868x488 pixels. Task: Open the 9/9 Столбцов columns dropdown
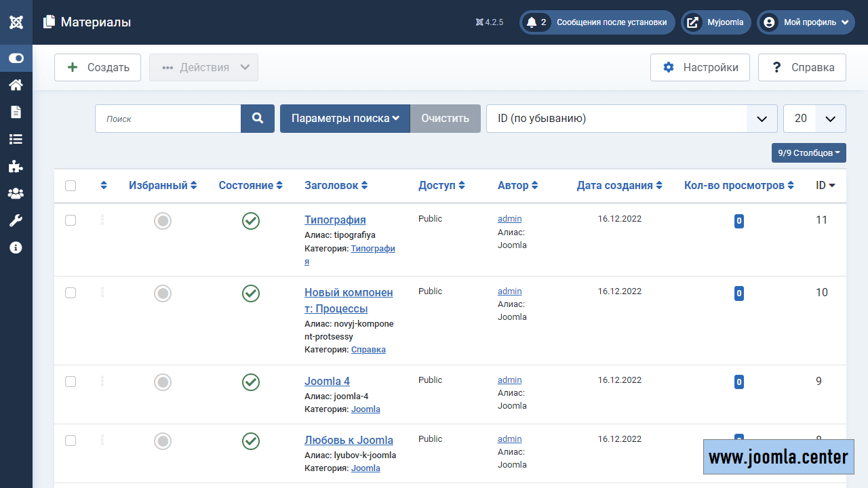(808, 153)
